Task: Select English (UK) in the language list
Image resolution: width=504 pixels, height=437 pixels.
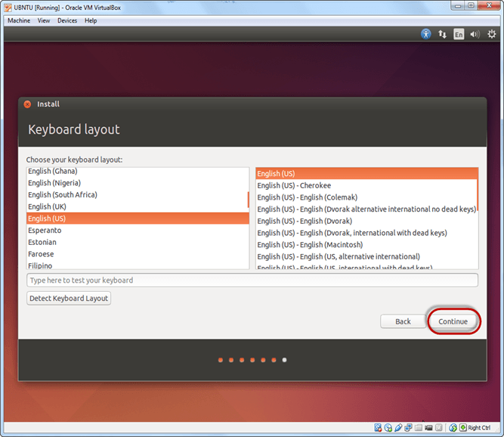Action: (45, 206)
